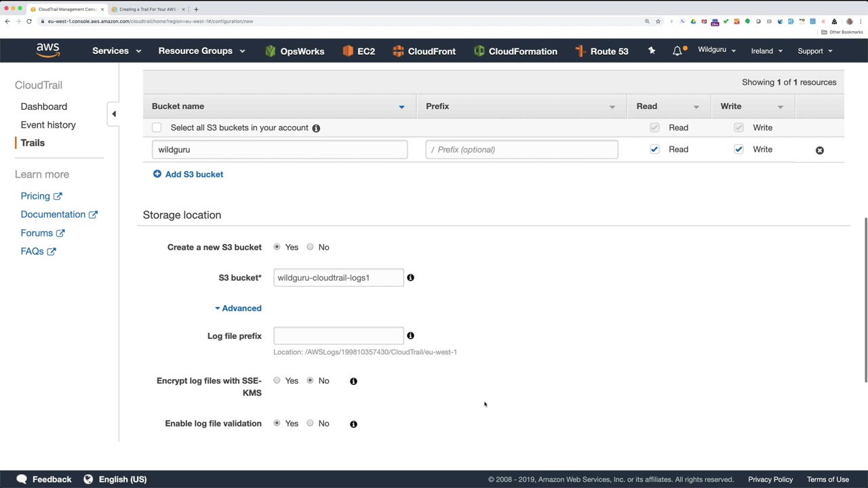Open the Services dropdown

click(117, 51)
